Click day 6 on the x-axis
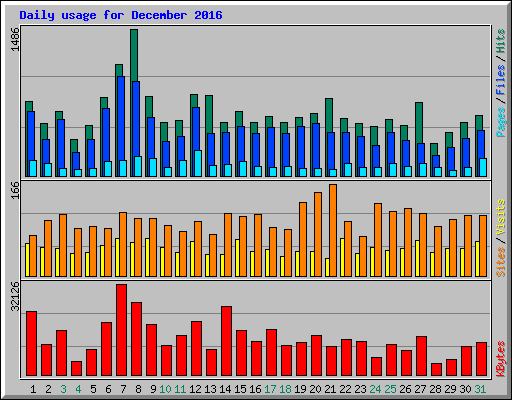 click(x=108, y=389)
